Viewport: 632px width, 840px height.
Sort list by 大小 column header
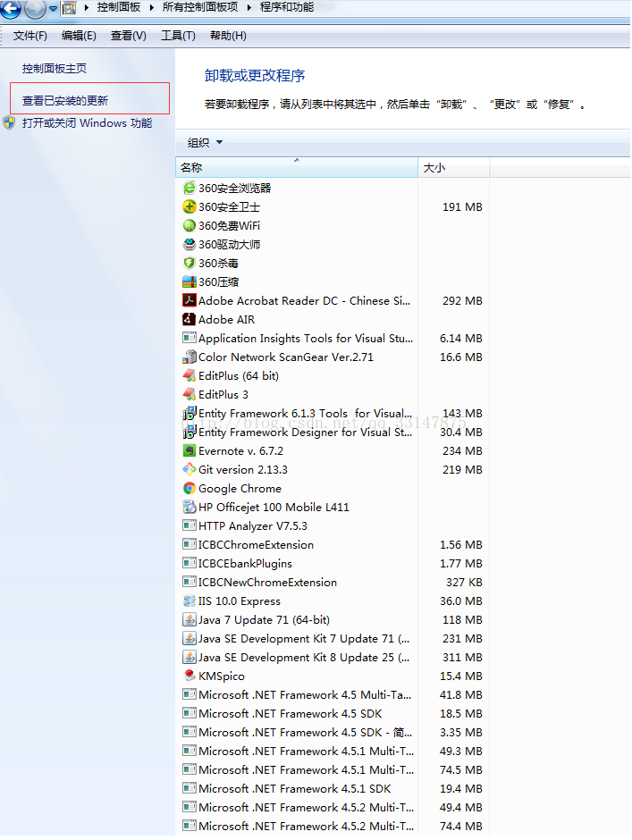[453, 168]
